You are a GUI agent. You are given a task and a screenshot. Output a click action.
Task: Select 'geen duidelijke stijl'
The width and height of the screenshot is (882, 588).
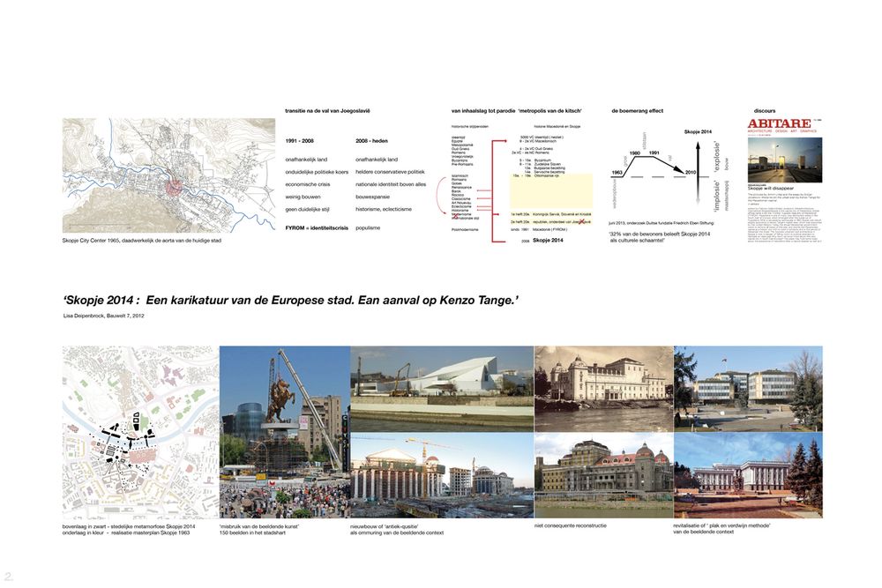point(307,209)
